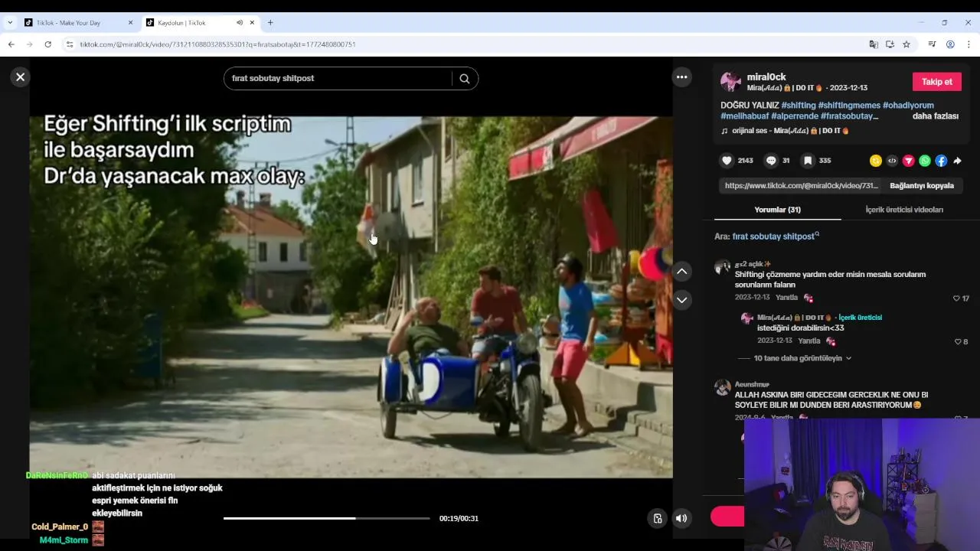Reload the page

(x=47, y=44)
